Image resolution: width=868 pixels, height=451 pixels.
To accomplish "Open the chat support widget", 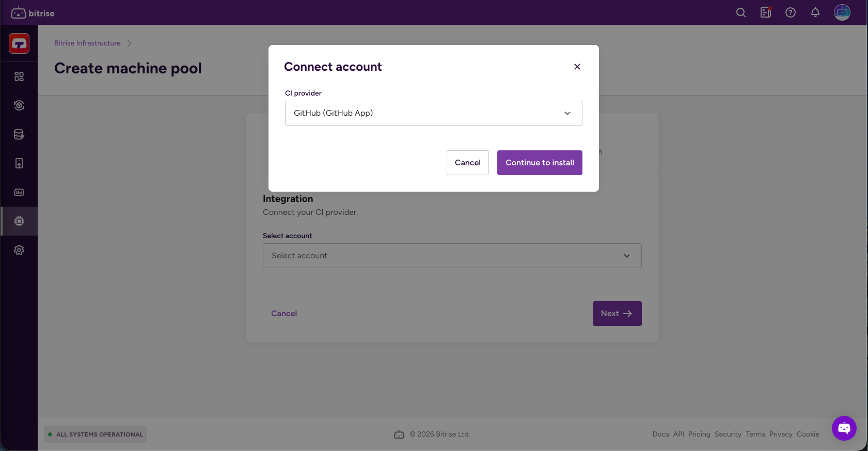I will [x=844, y=428].
